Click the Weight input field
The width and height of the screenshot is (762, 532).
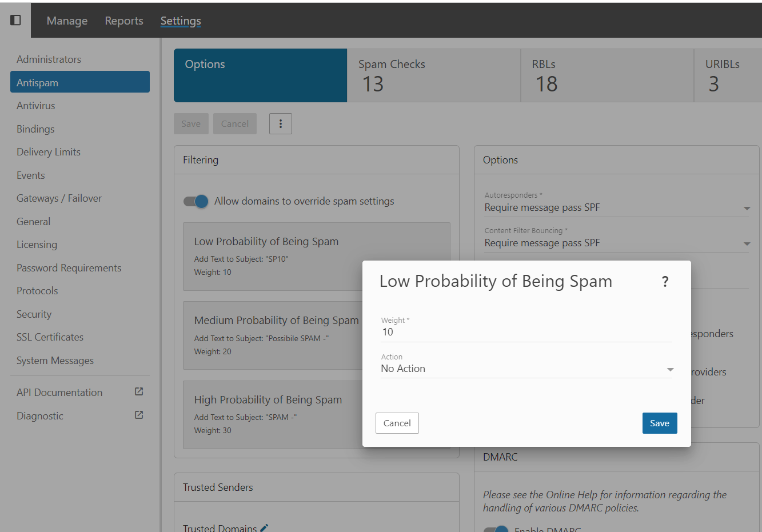(x=526, y=332)
